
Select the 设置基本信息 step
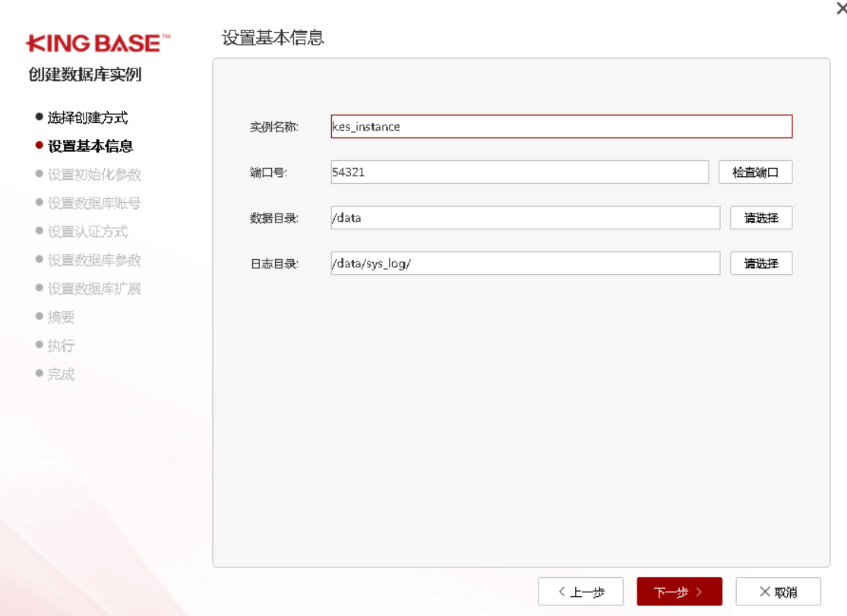coord(90,147)
